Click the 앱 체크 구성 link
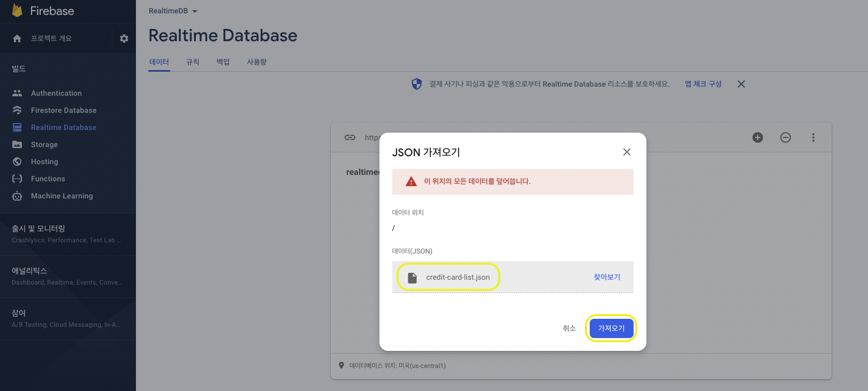Viewport: 868px width, 391px height. point(703,84)
